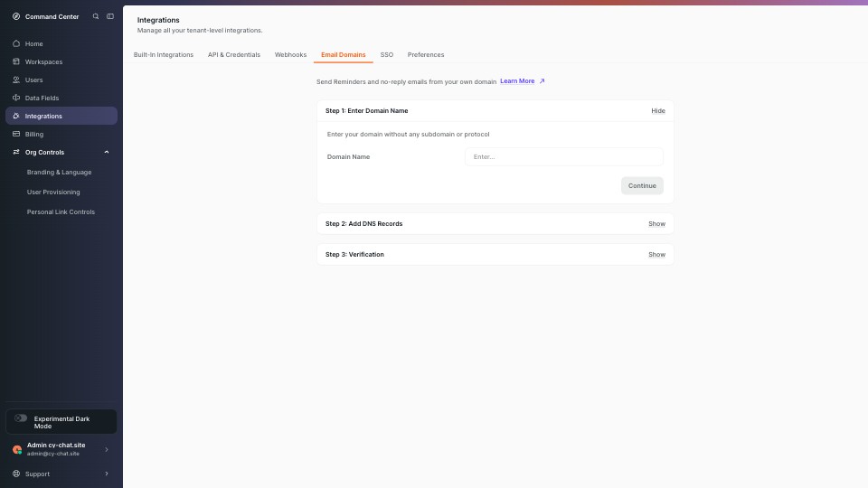The height and width of the screenshot is (488, 868).
Task: Show Step 2 Add DNS Records section
Action: tap(656, 223)
